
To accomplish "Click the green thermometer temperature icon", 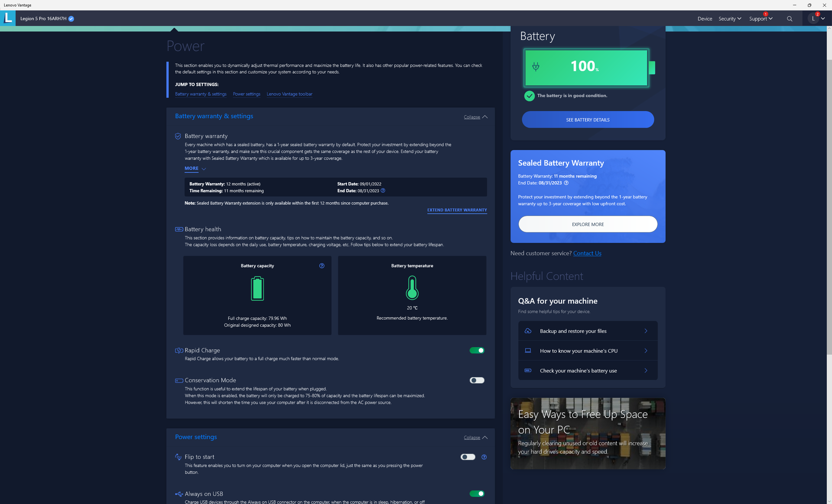I will [412, 288].
